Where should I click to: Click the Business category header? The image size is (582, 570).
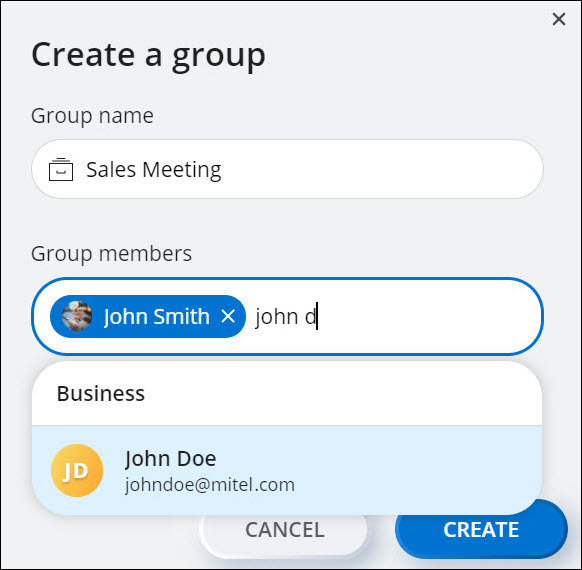(x=101, y=393)
